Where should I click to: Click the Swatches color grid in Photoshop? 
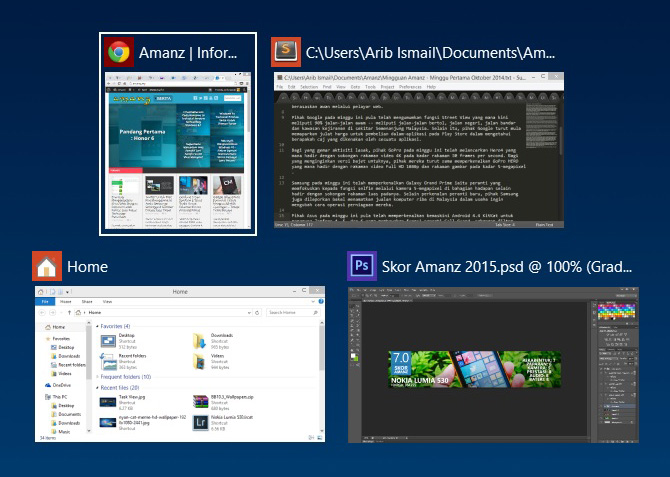pos(616,312)
